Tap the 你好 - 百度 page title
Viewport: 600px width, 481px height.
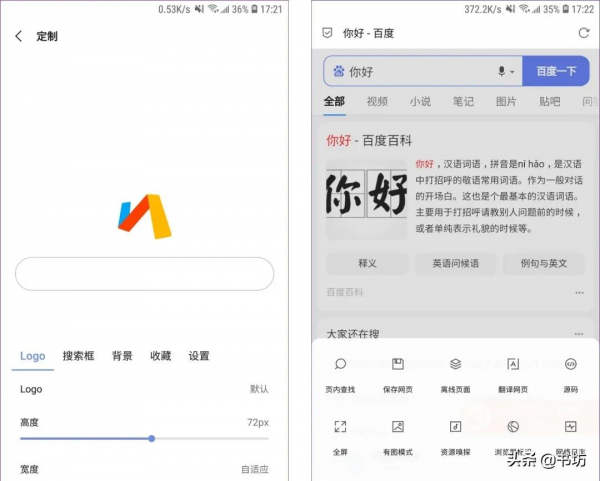coord(368,33)
